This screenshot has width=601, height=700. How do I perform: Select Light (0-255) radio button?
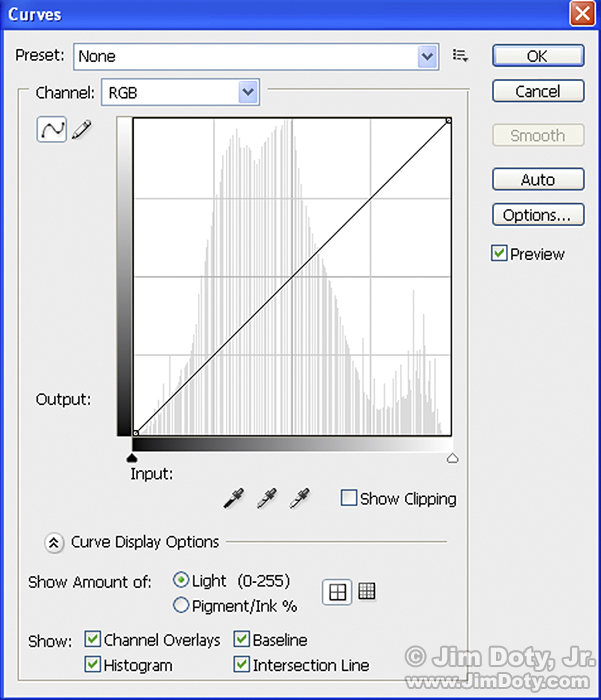click(181, 580)
